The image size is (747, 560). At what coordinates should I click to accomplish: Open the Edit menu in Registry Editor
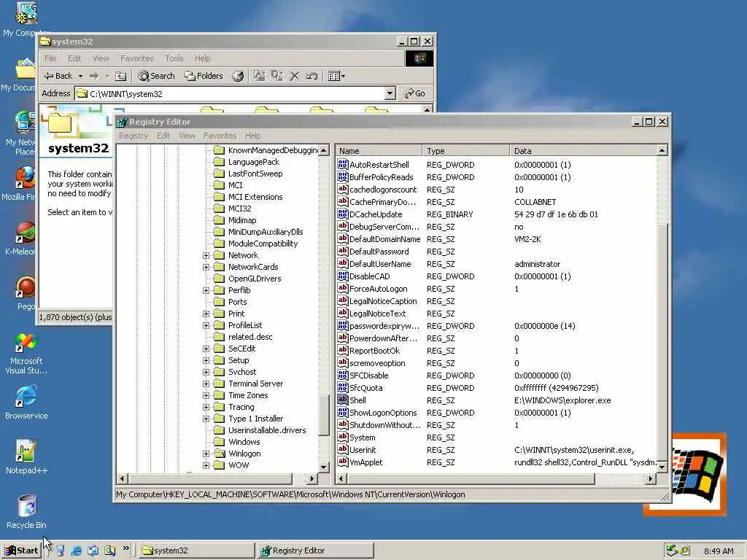click(x=163, y=136)
